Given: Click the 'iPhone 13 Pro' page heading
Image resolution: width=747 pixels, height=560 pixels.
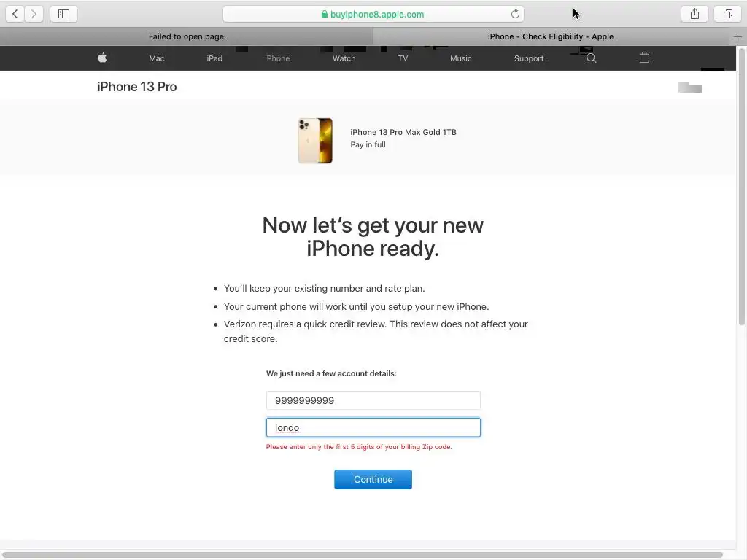Looking at the screenshot, I should (x=136, y=87).
